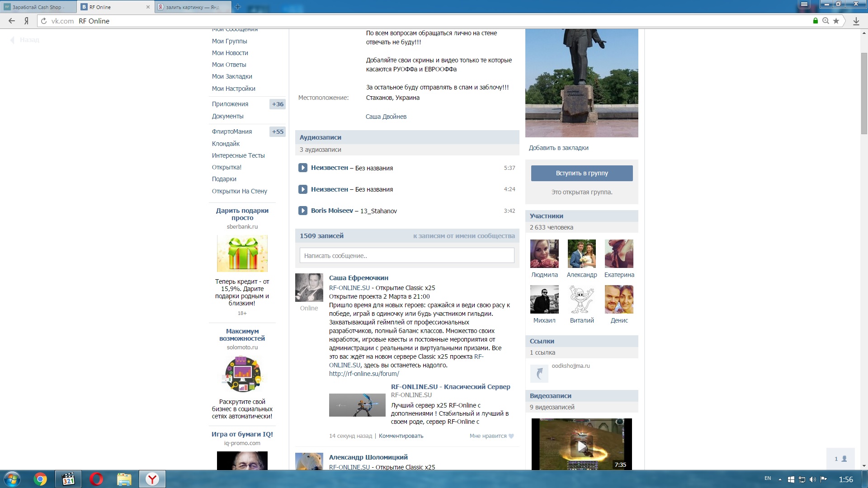The image size is (868, 488).
Task: Open Александр member avatar
Action: (x=581, y=253)
